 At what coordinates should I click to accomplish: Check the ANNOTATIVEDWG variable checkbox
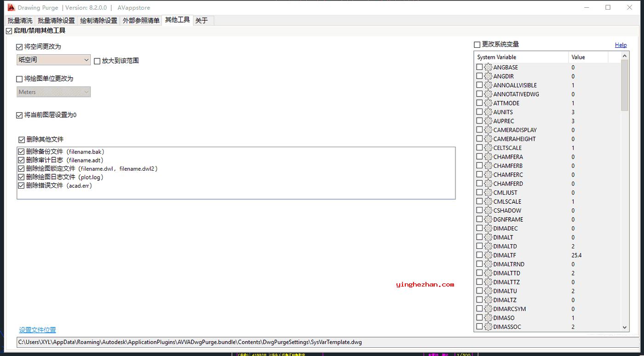point(479,94)
